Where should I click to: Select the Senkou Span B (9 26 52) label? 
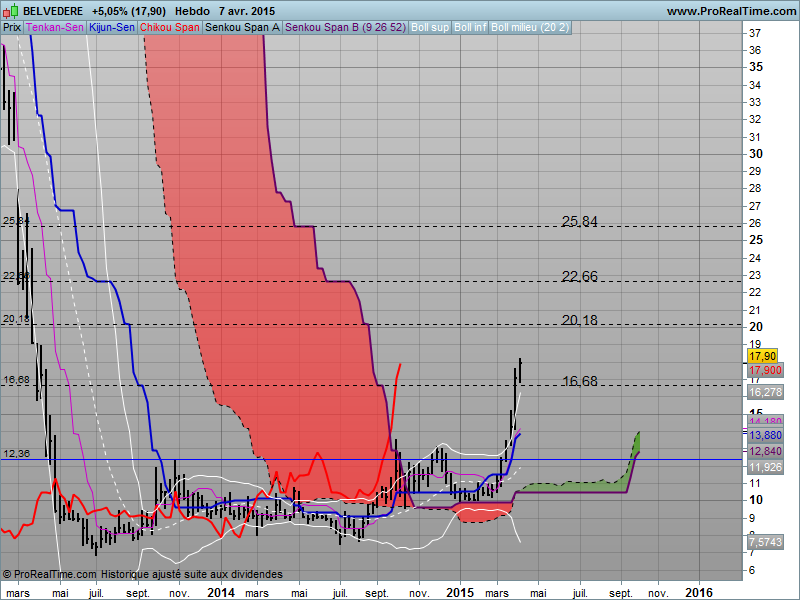click(x=345, y=28)
